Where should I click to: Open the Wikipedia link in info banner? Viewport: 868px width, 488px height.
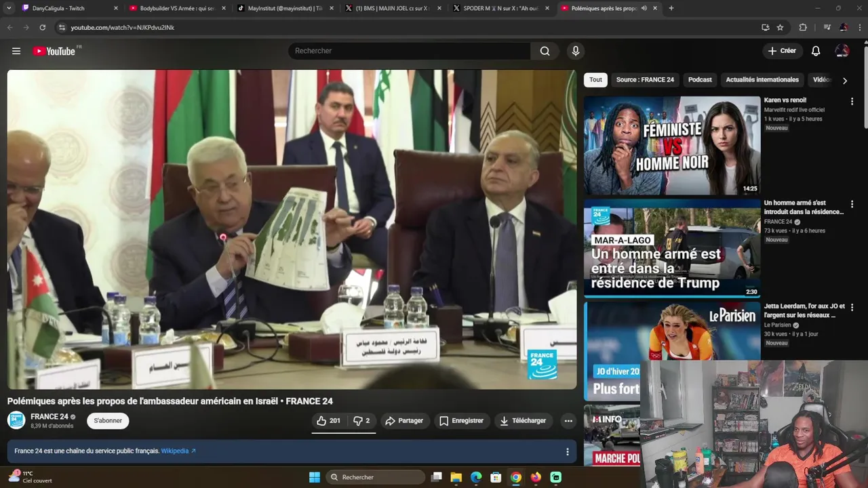pos(178,451)
